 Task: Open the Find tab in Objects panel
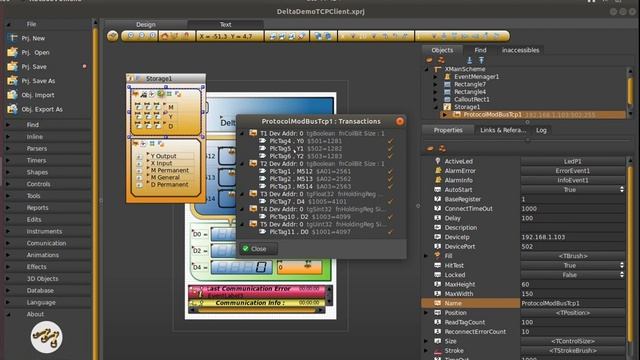pyautogui.click(x=480, y=50)
